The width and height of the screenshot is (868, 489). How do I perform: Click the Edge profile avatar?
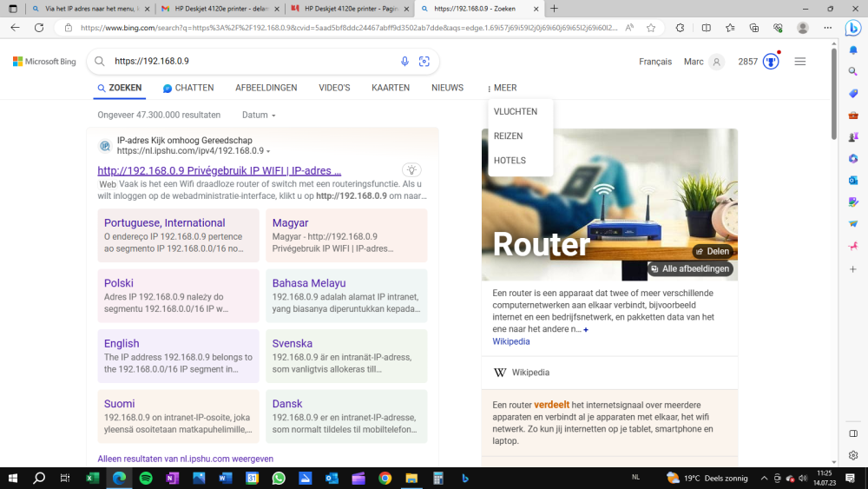802,28
